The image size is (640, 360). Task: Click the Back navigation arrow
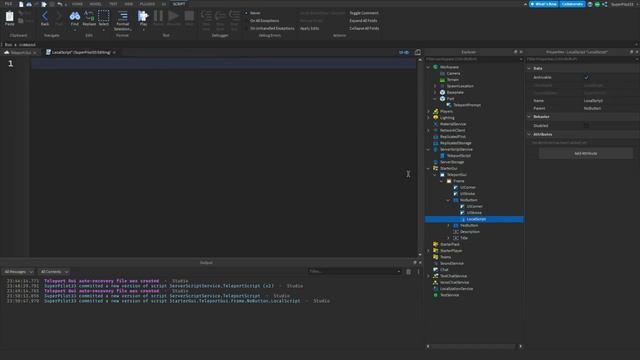click(x=45, y=17)
